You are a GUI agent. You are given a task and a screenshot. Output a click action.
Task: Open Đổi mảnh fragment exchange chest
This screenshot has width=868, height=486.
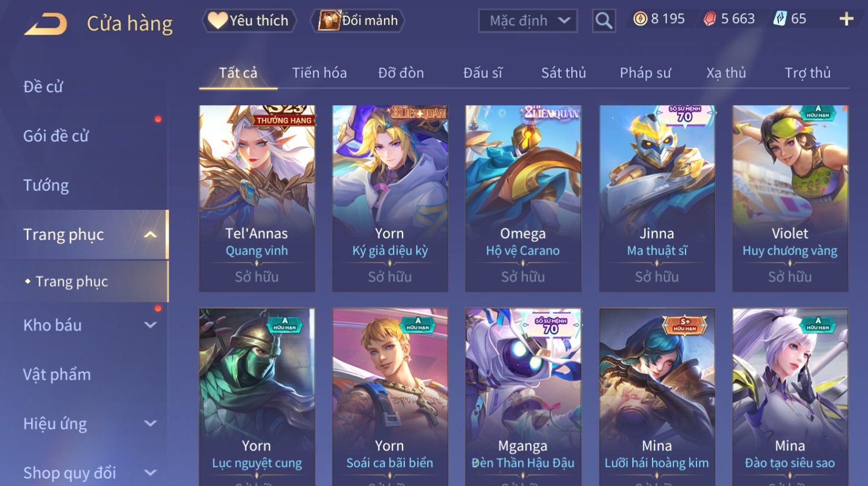[x=358, y=21]
